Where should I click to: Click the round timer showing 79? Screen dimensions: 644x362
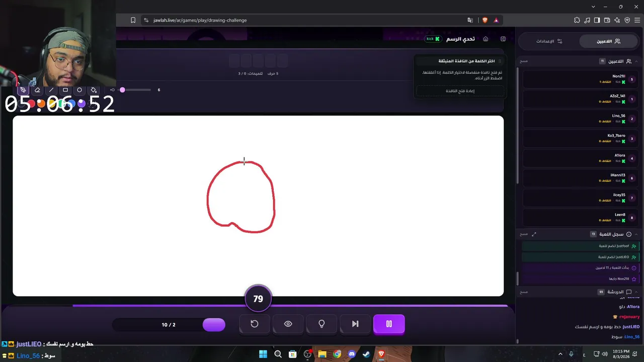coord(258,299)
